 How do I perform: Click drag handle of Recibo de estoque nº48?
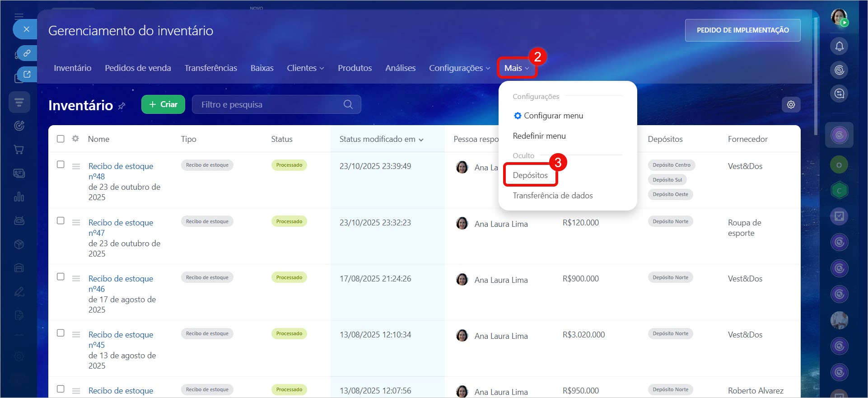76,166
